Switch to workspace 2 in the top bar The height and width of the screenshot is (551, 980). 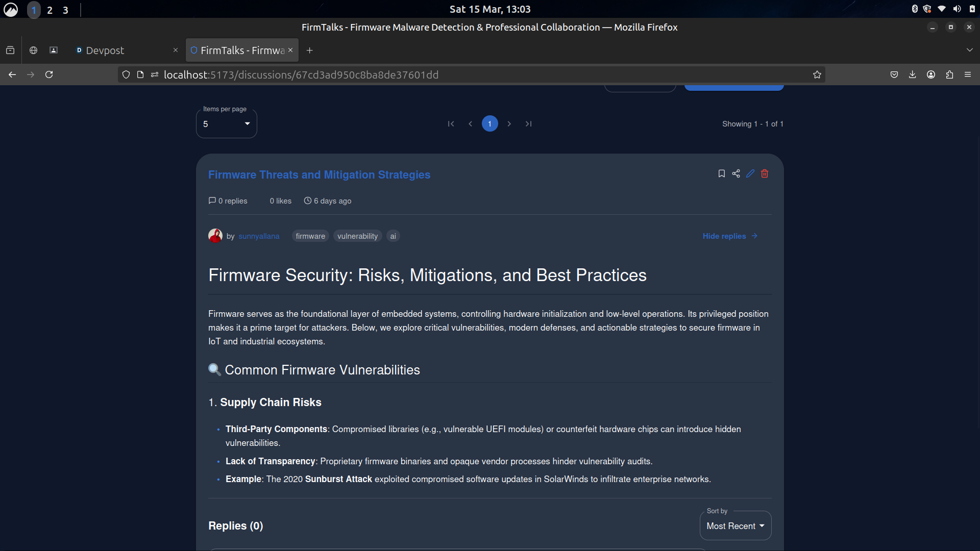click(x=50, y=10)
